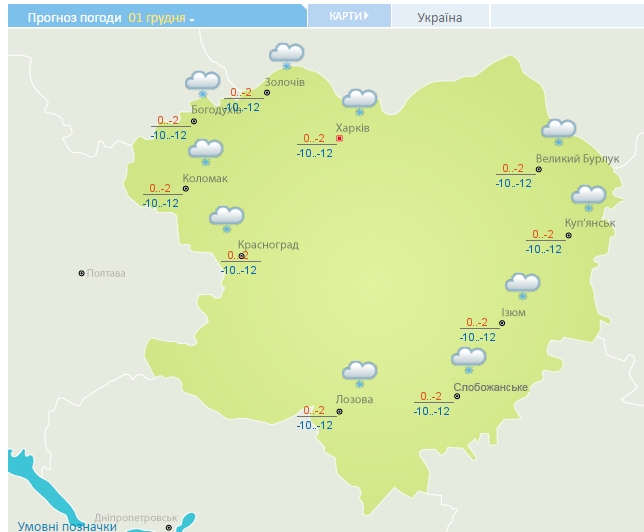Click the snow cloud icon above Харків
The image size is (644, 532).
coord(359,102)
